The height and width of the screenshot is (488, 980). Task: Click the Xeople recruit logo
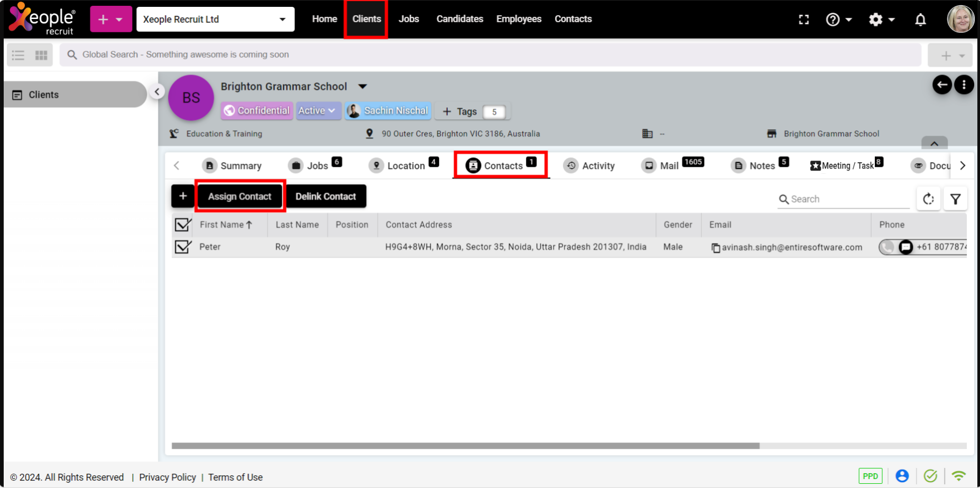(43, 19)
